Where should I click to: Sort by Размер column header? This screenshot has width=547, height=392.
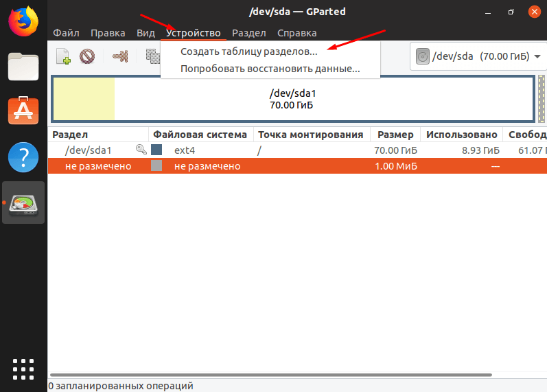[395, 135]
